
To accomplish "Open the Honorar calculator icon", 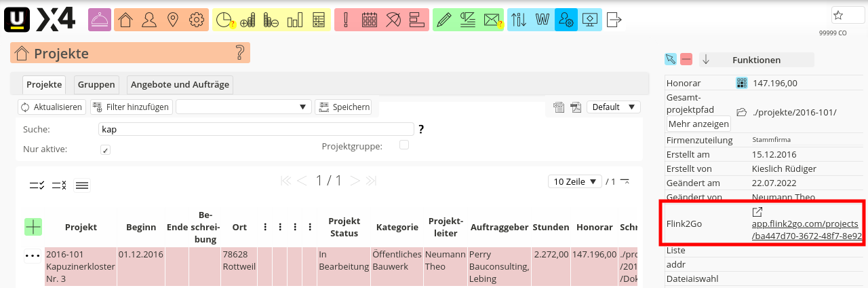I will [741, 83].
